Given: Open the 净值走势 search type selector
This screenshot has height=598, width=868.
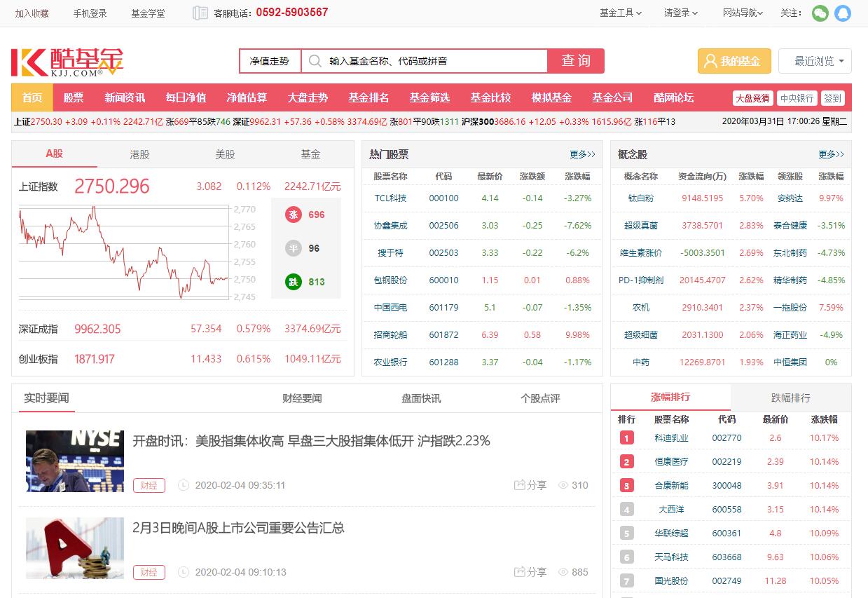Looking at the screenshot, I should coord(270,61).
